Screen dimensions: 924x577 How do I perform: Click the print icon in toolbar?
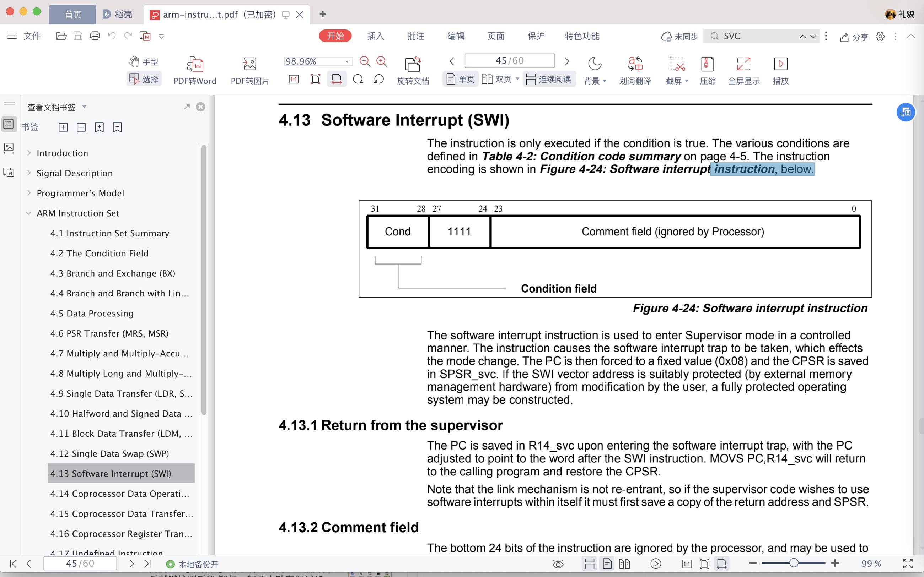click(x=95, y=36)
